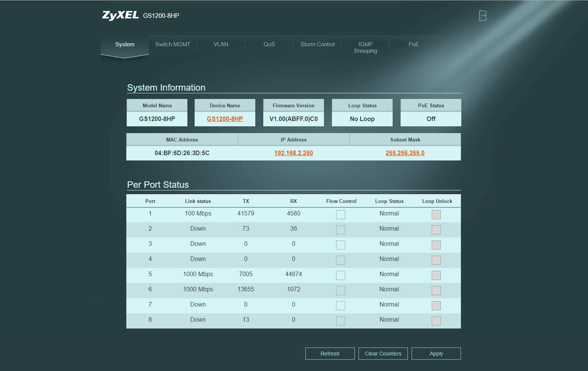The height and width of the screenshot is (371, 588).
Task: Check Loop Unlock on port 6
Action: pos(436,291)
